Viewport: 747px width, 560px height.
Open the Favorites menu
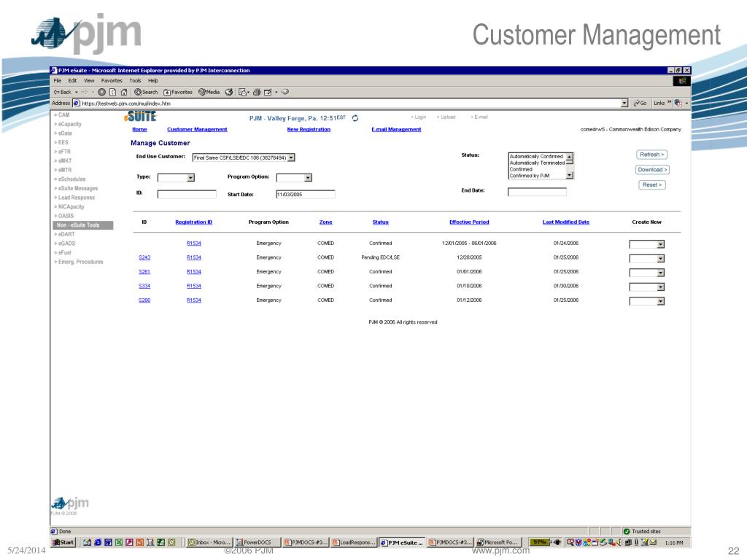coord(112,80)
